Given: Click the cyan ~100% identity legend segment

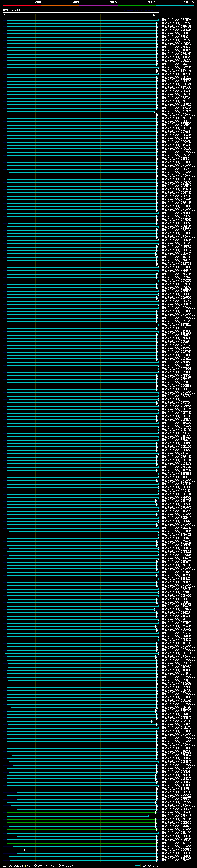Looking at the screenshot, I should point(175,6).
